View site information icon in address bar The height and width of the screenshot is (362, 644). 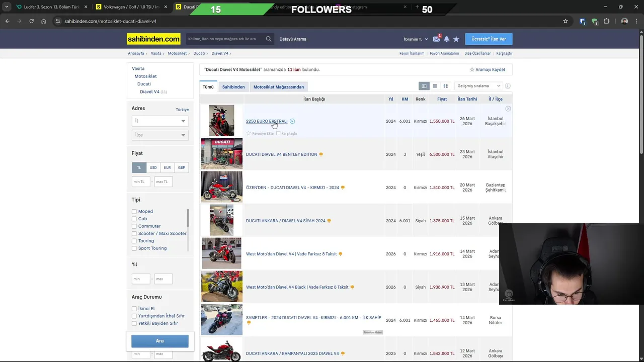(58, 21)
